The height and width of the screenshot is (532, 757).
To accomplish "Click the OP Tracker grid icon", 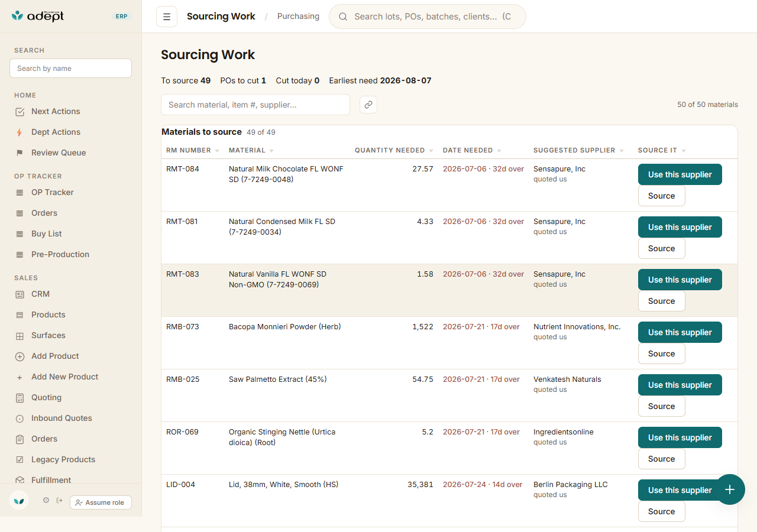I will tap(20, 193).
